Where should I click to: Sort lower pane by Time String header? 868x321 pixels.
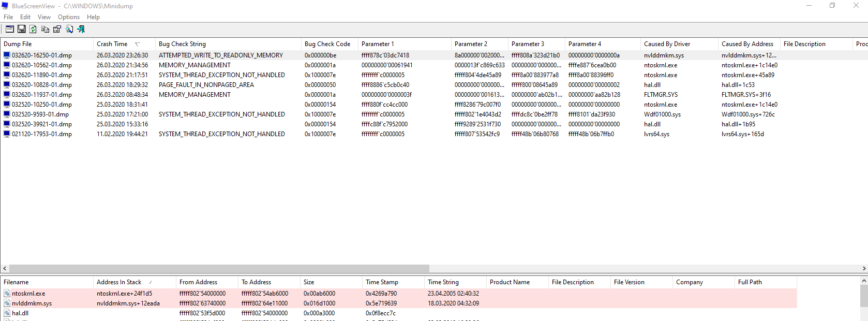pyautogui.click(x=455, y=282)
